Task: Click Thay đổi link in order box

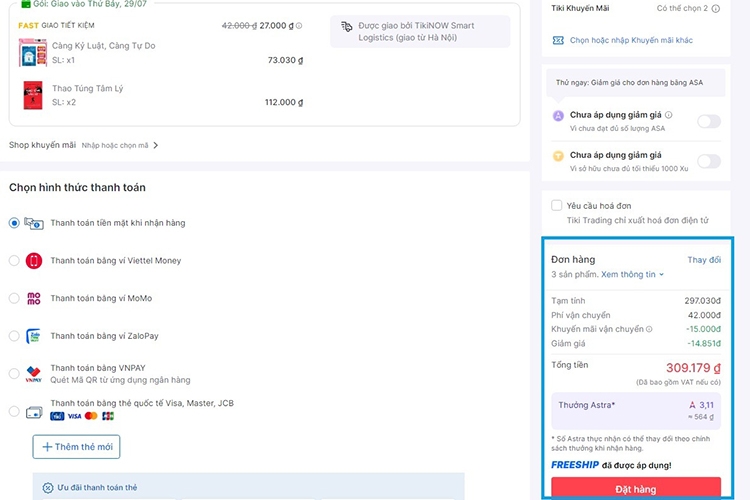Action: point(704,260)
